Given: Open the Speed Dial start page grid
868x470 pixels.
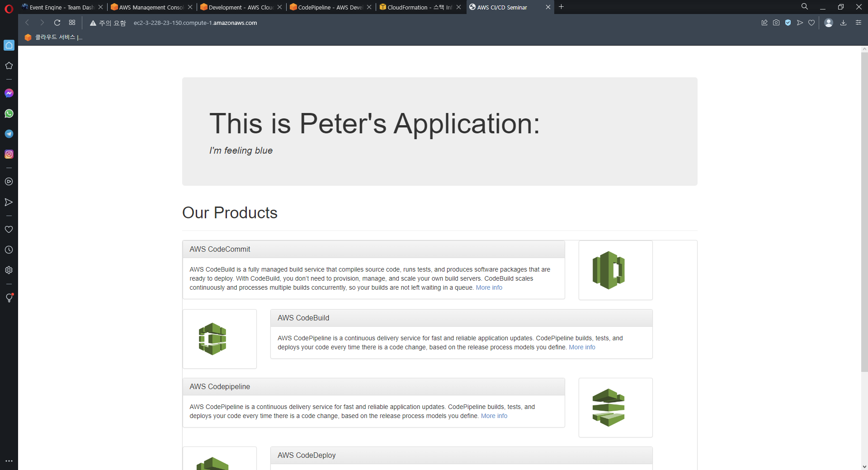Looking at the screenshot, I should pos(72,23).
